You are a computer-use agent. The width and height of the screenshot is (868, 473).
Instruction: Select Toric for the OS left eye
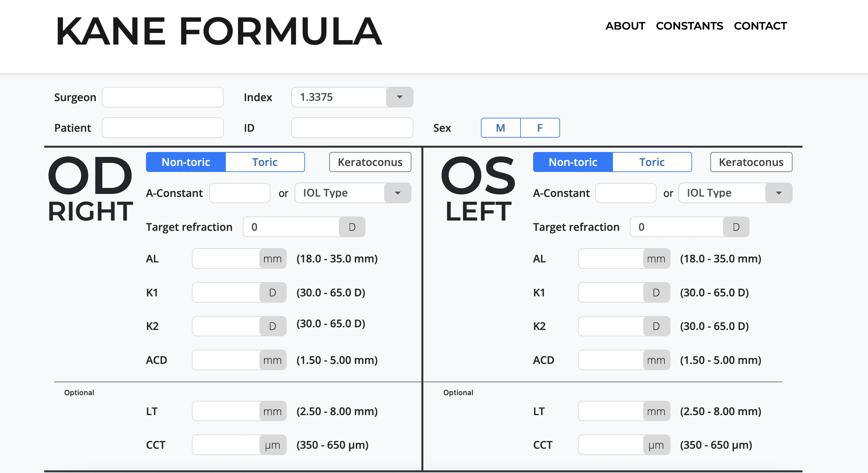652,162
